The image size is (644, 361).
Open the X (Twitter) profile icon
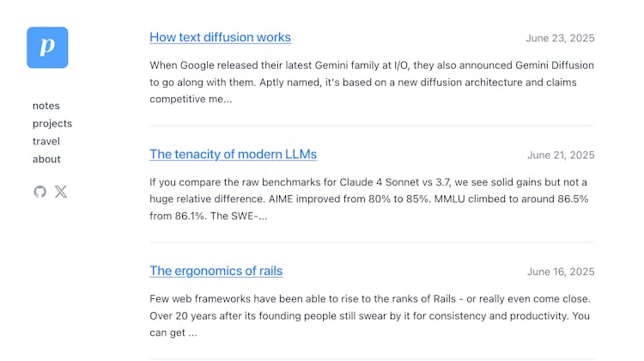(x=61, y=192)
